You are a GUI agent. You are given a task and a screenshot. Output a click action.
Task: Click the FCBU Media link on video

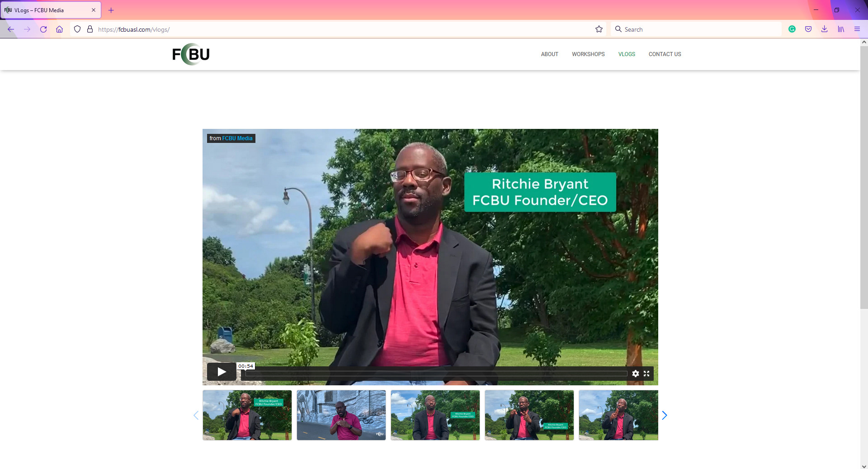tap(237, 138)
